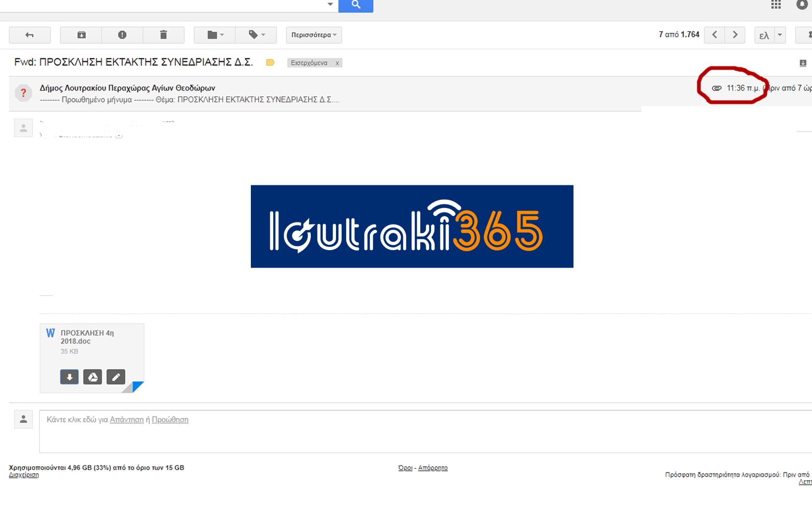The height and width of the screenshot is (508, 812).
Task: Go to the newer conversation arrow
Action: [714, 35]
